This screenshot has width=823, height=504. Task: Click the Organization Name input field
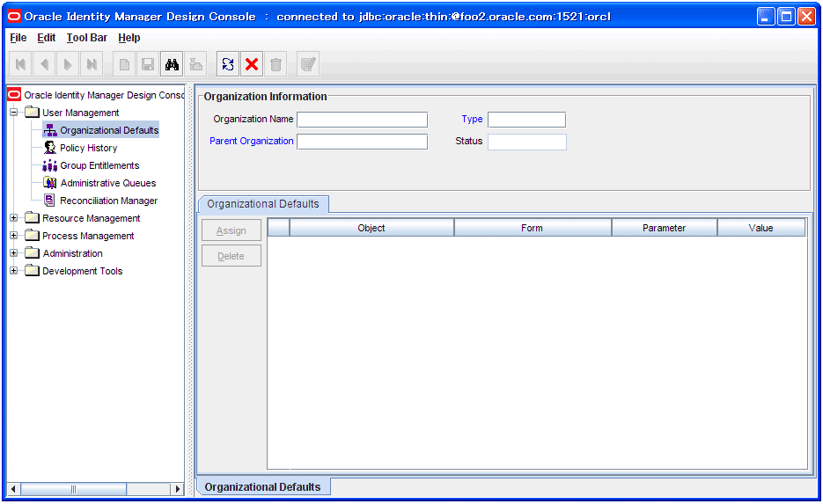(x=362, y=120)
